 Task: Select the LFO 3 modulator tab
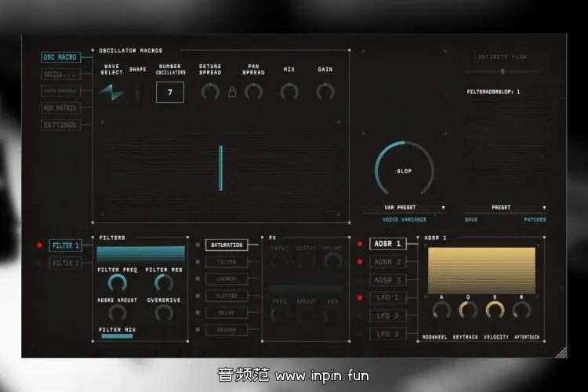point(388,334)
